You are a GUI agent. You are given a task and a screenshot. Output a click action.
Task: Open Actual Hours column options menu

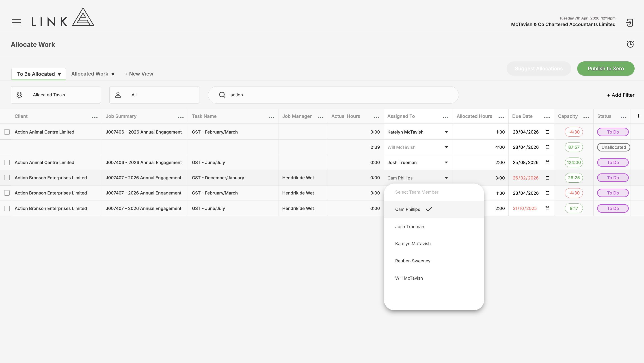tap(376, 117)
